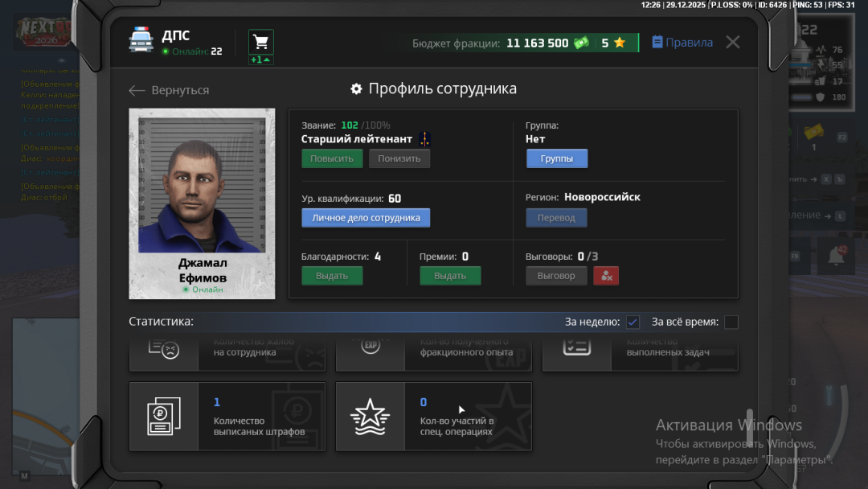Viewport: 868px width, 489px height.
Task: Open the faction shop cart icon
Action: [260, 42]
